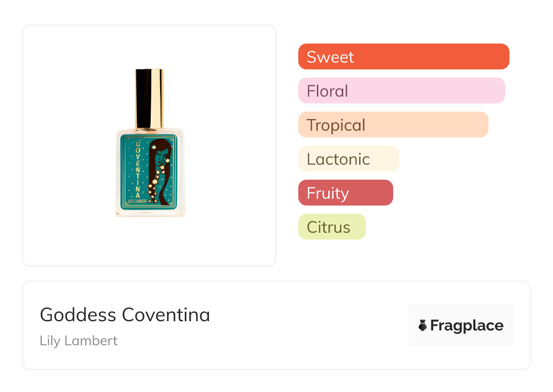Click the Fragplace perfume bottle logo icon

point(423,325)
